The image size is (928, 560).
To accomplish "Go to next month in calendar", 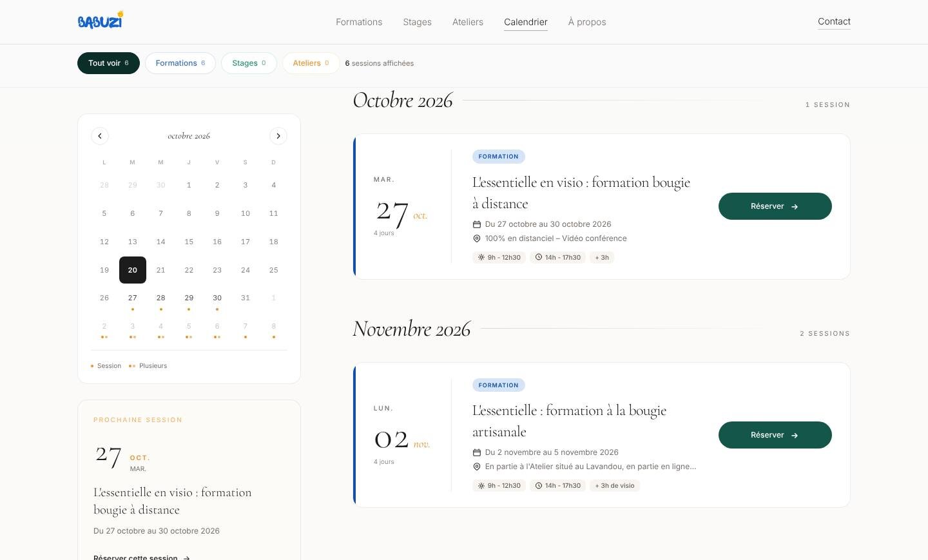I will click(278, 136).
